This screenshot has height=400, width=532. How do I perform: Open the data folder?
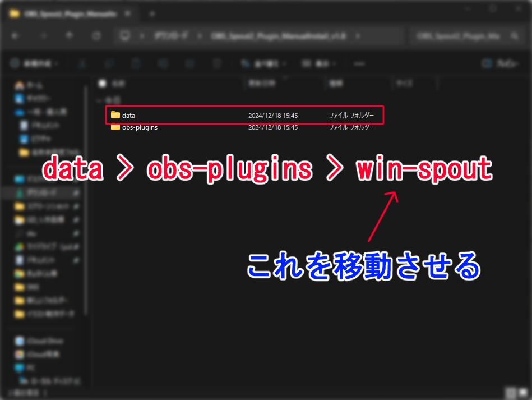[128, 115]
